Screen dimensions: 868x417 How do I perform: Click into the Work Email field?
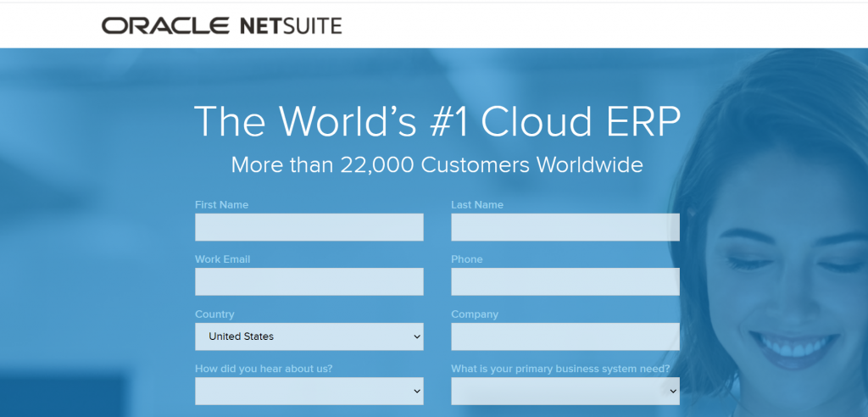click(309, 282)
